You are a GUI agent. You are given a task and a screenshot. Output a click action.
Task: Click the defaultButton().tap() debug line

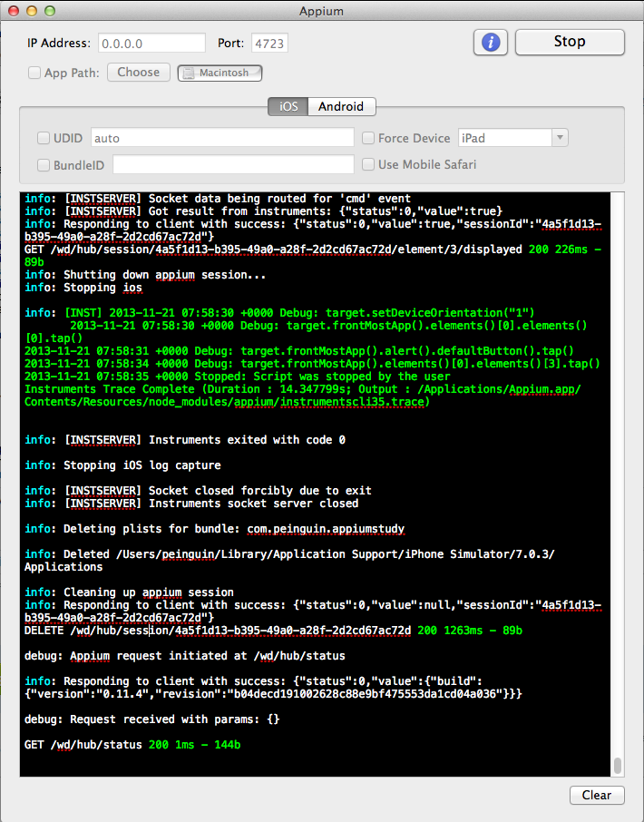click(298, 351)
